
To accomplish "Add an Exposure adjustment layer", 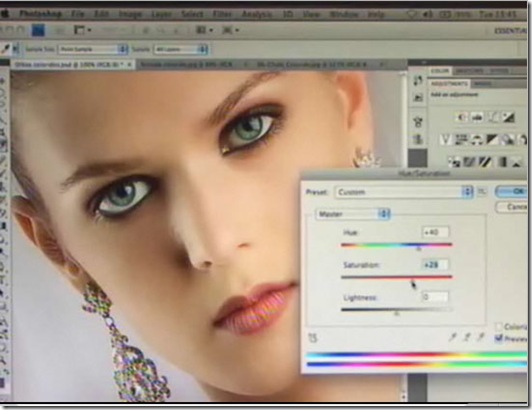I will tap(508, 117).
